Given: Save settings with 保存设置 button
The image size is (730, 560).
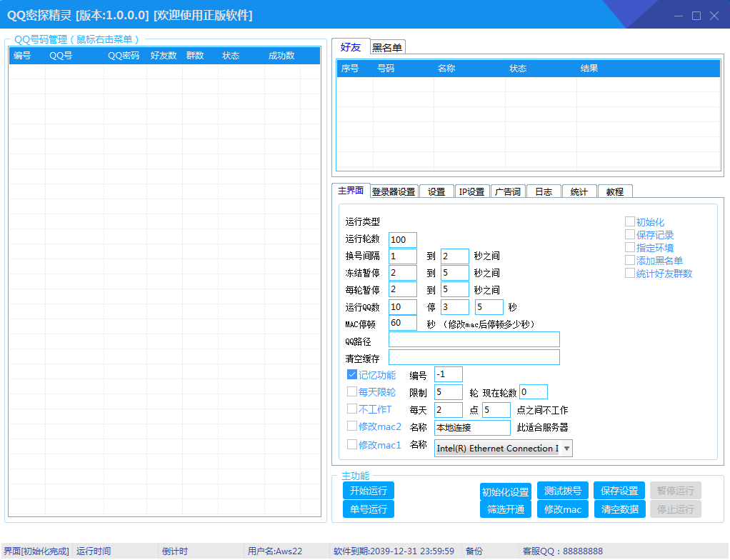Looking at the screenshot, I should (620, 491).
